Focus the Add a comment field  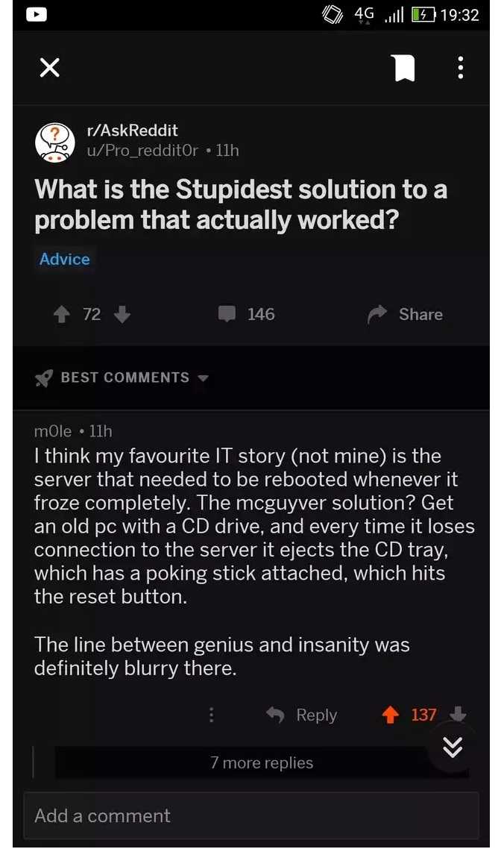251,816
